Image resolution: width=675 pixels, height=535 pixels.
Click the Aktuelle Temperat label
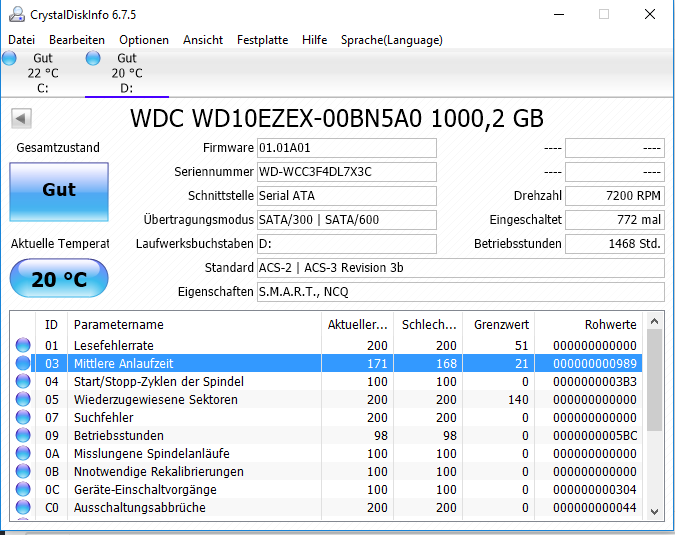coord(60,244)
